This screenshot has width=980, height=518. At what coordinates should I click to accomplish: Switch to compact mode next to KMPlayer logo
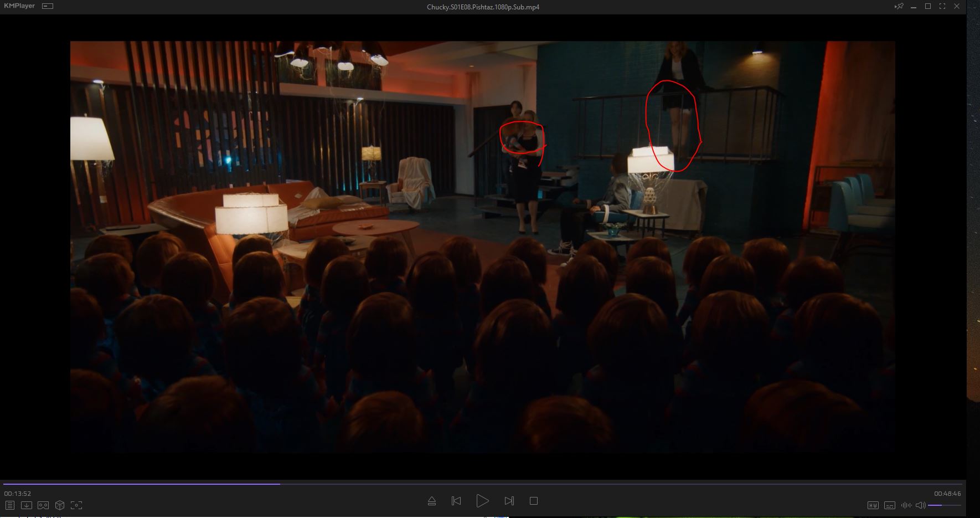coord(48,6)
